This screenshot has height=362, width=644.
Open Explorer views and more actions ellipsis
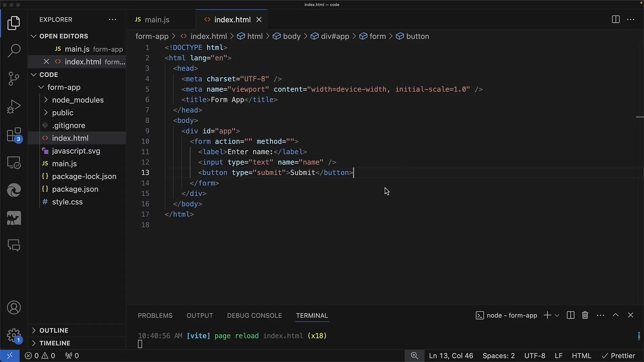coord(112,19)
